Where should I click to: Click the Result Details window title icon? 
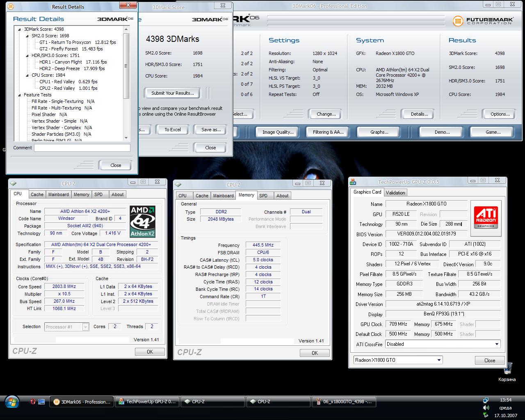click(11, 7)
